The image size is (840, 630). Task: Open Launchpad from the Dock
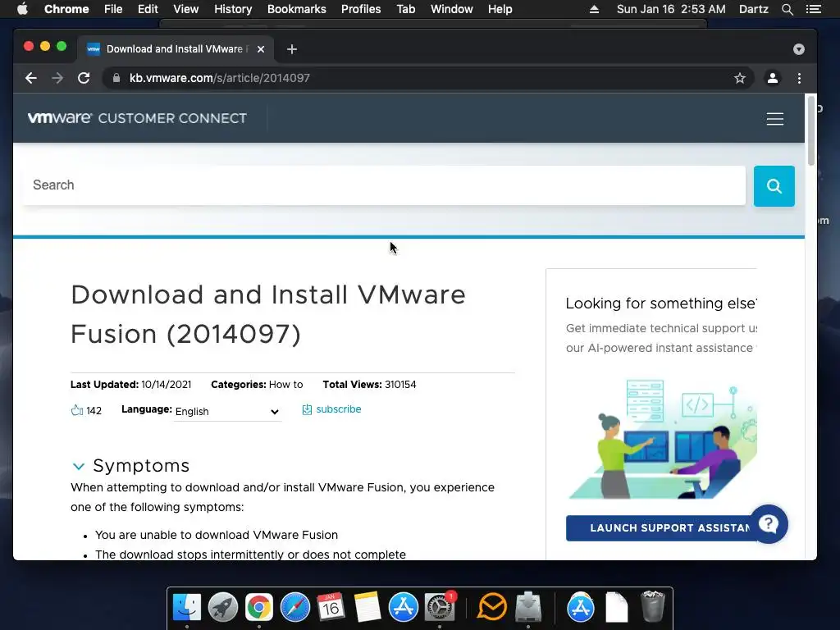click(x=223, y=608)
